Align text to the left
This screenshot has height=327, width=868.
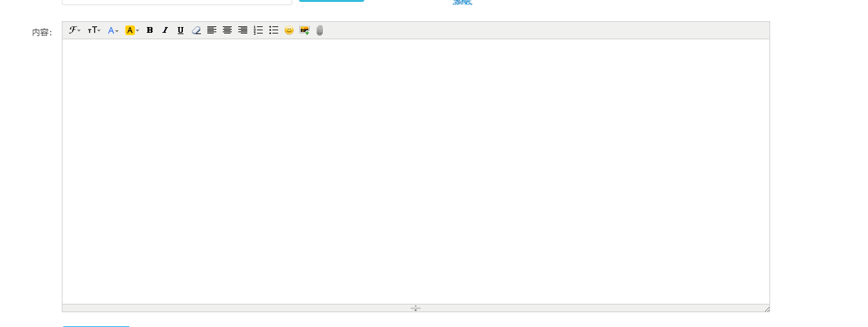pos(212,30)
